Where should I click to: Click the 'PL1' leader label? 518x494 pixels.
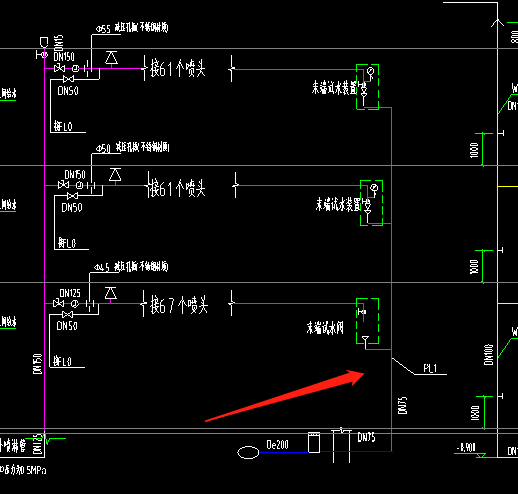pos(430,368)
